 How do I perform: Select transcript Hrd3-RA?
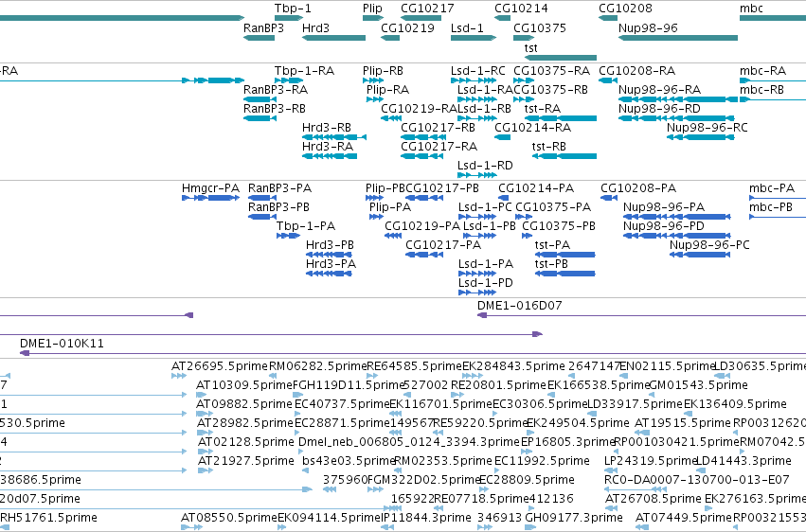pos(330,155)
